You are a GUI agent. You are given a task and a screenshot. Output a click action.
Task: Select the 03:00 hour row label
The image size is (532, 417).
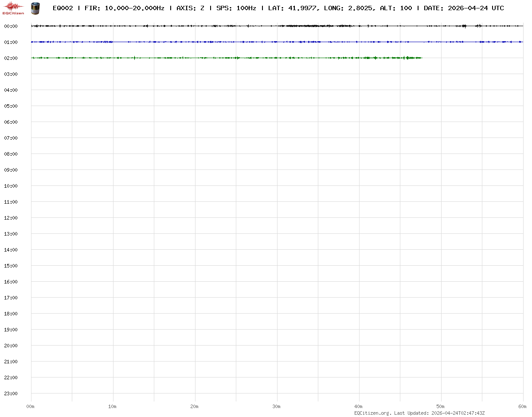[x=11, y=74]
